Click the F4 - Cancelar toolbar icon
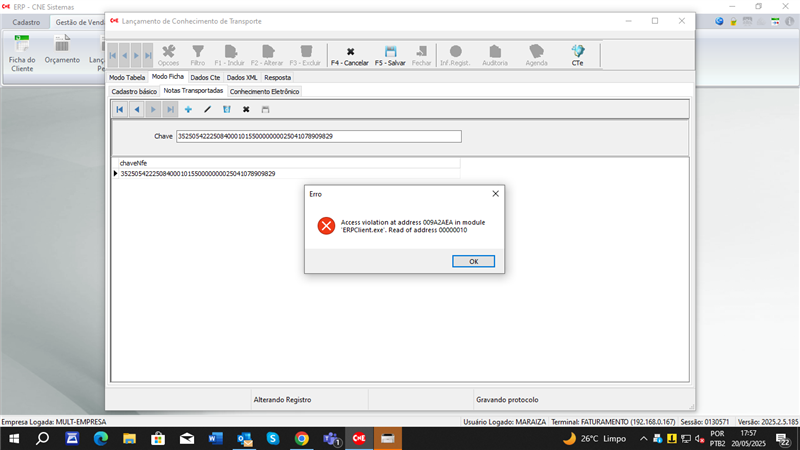This screenshot has width=800, height=450. tap(349, 51)
